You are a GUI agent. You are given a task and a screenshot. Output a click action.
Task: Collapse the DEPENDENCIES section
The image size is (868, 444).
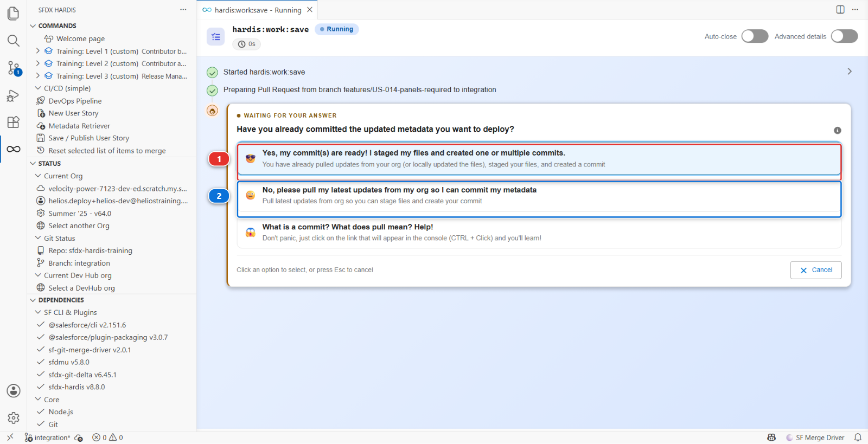coord(33,300)
